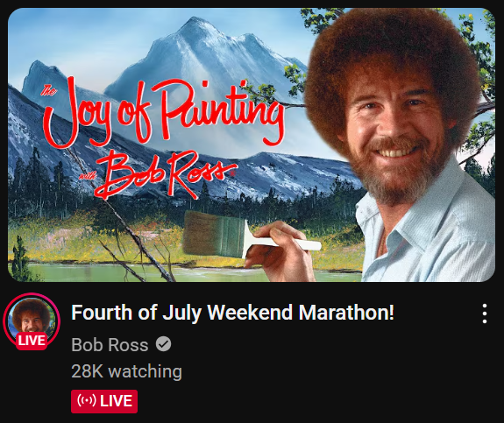Click the broadcast signal icon in red LIVE badge
This screenshot has height=423, width=504.
86,401
